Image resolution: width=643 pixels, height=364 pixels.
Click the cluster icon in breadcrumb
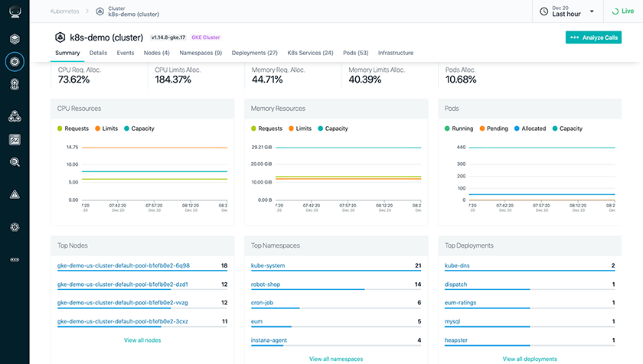[x=100, y=11]
